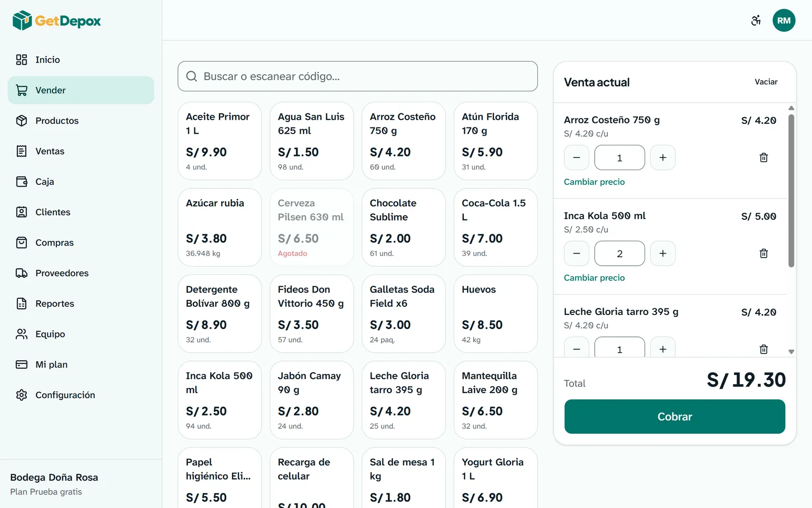The height and width of the screenshot is (508, 812).
Task: Delete Arroz Costeño 750 g from sale
Action: [x=764, y=157]
